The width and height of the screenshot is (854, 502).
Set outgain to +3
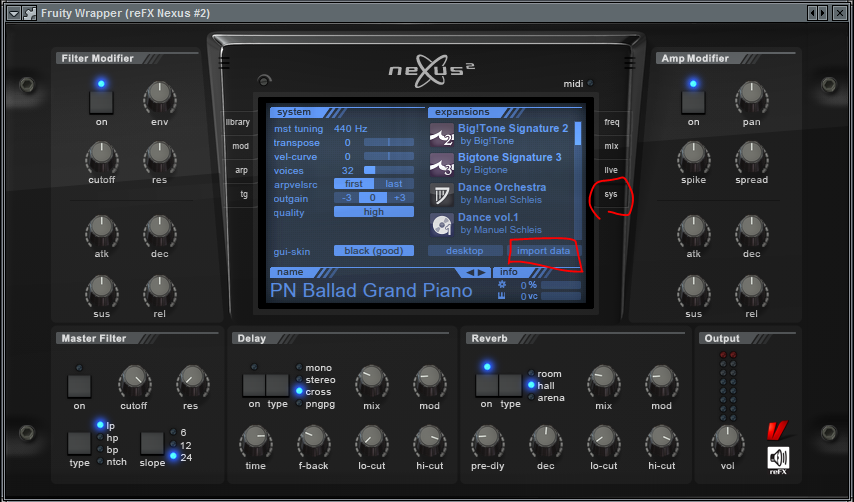(400, 198)
